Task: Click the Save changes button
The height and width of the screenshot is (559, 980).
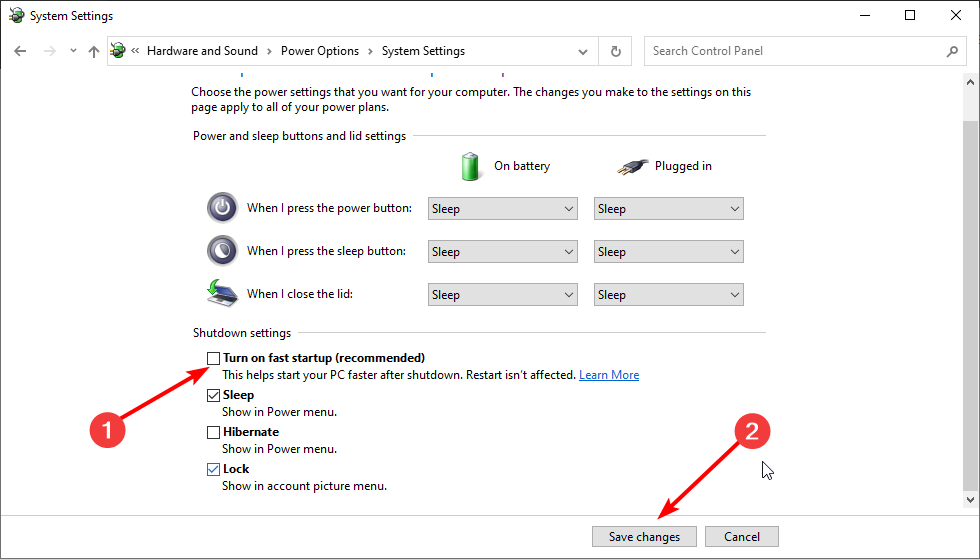Action: pos(644,537)
